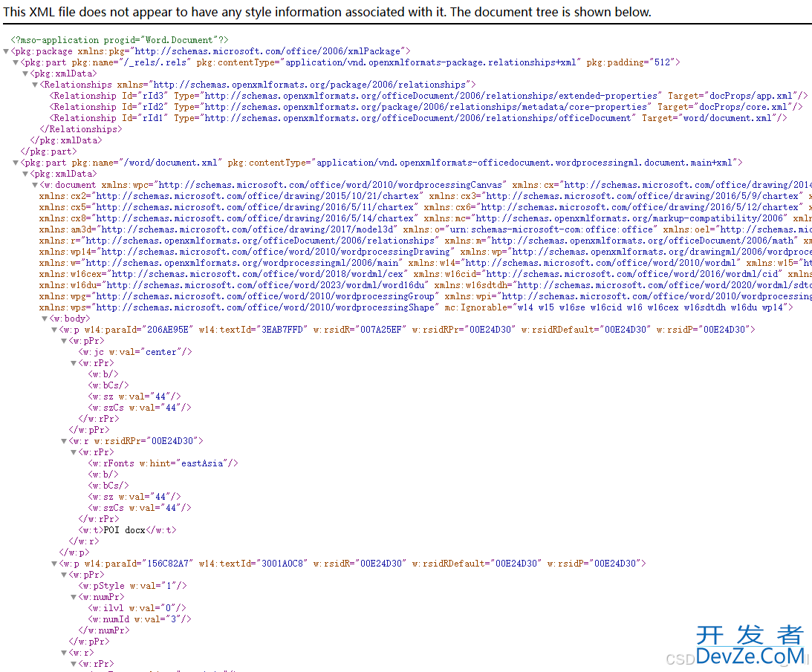Collapse the w:p paragraph with paraId 206AE95E
The width and height of the screenshot is (812, 672).
coord(54,330)
